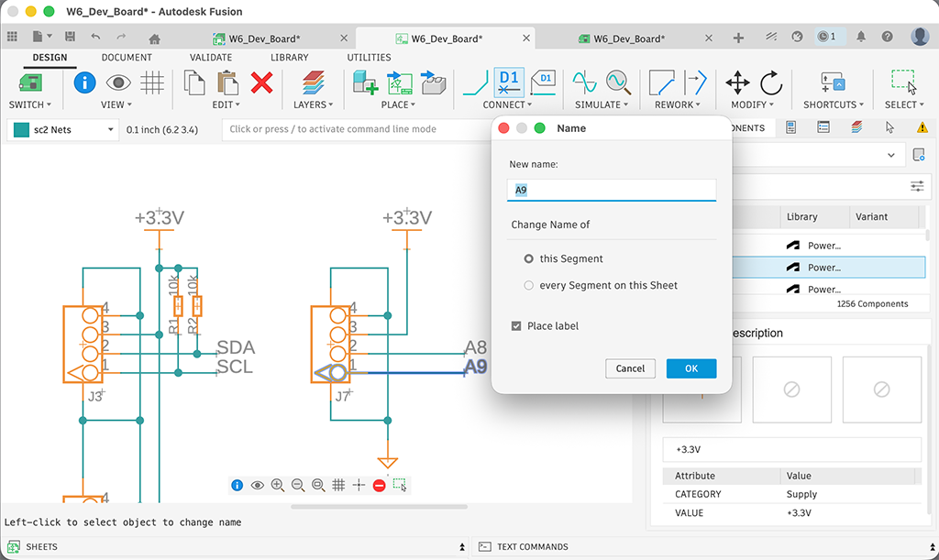This screenshot has width=939, height=560.
Task: Click the Redo arrow
Action: [121, 37]
